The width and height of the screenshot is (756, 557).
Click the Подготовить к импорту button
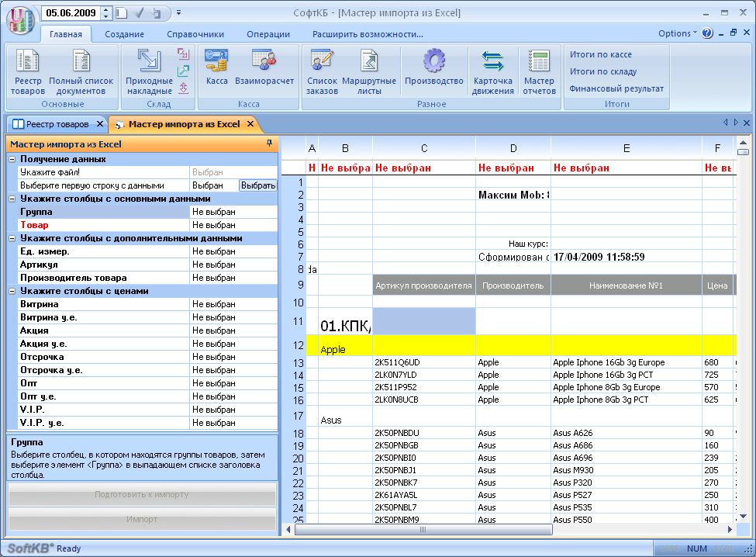(142, 494)
